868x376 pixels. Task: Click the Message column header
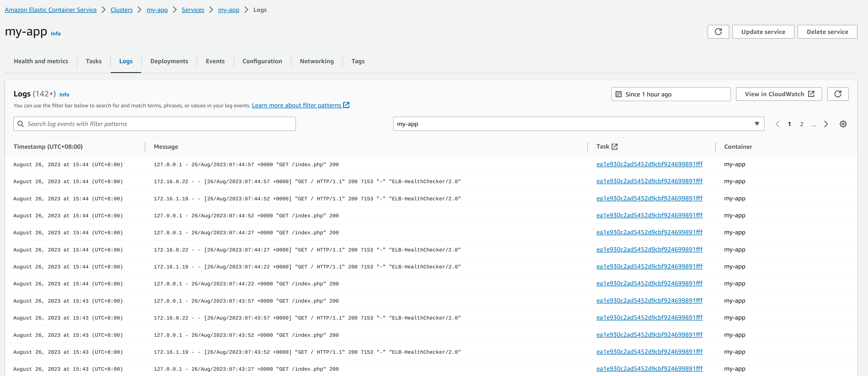166,147
